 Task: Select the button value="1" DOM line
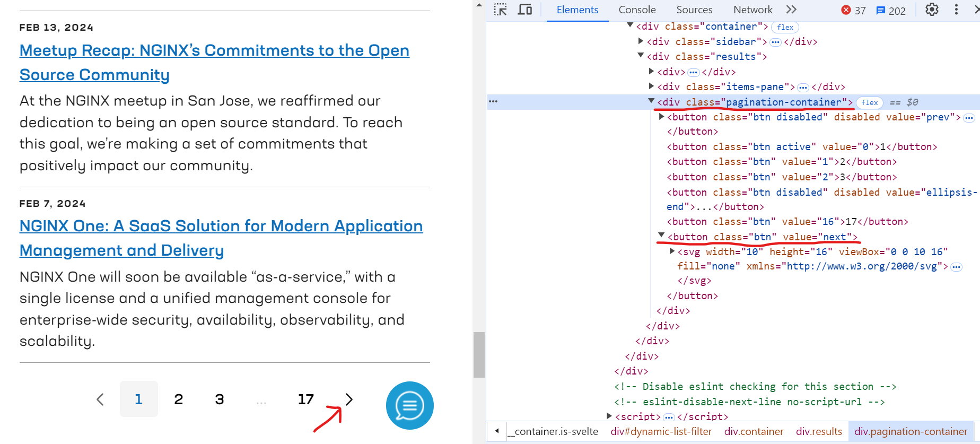click(x=782, y=162)
